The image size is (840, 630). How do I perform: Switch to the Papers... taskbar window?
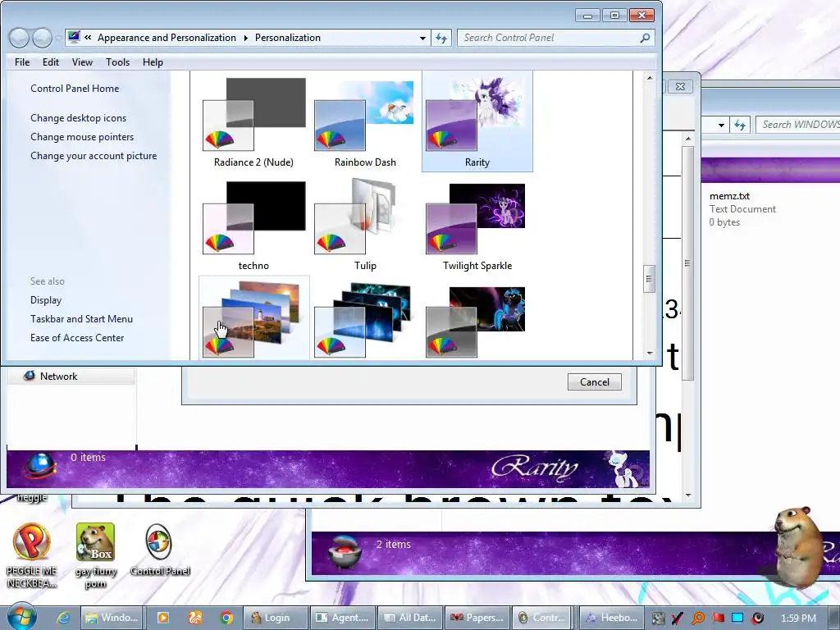coord(477,618)
